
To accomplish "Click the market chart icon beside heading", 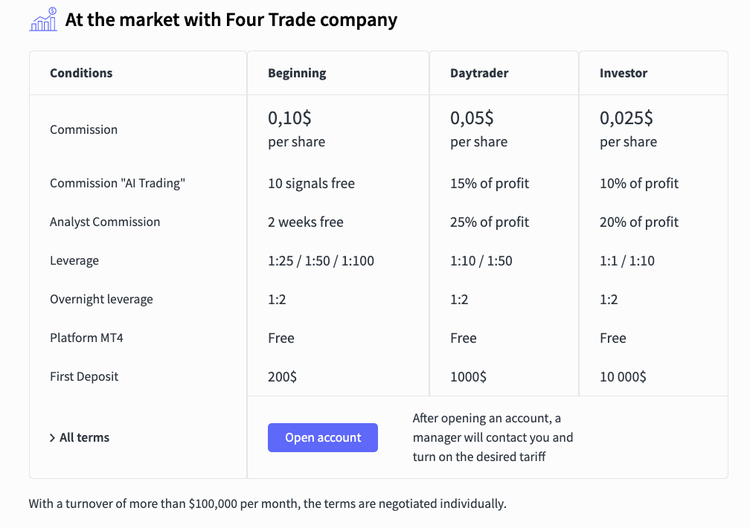I will 43,19.
